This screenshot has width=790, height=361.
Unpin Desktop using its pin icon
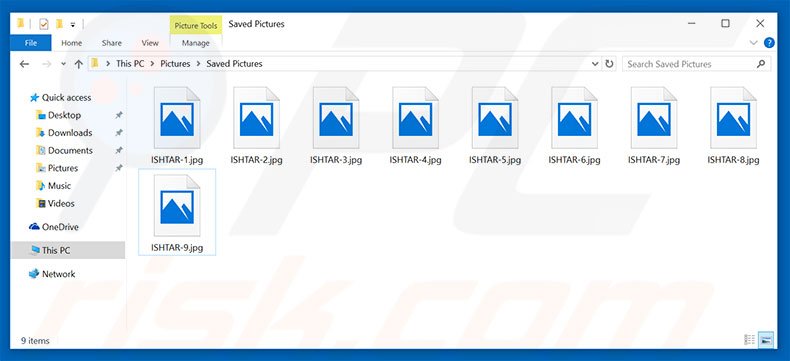point(118,115)
